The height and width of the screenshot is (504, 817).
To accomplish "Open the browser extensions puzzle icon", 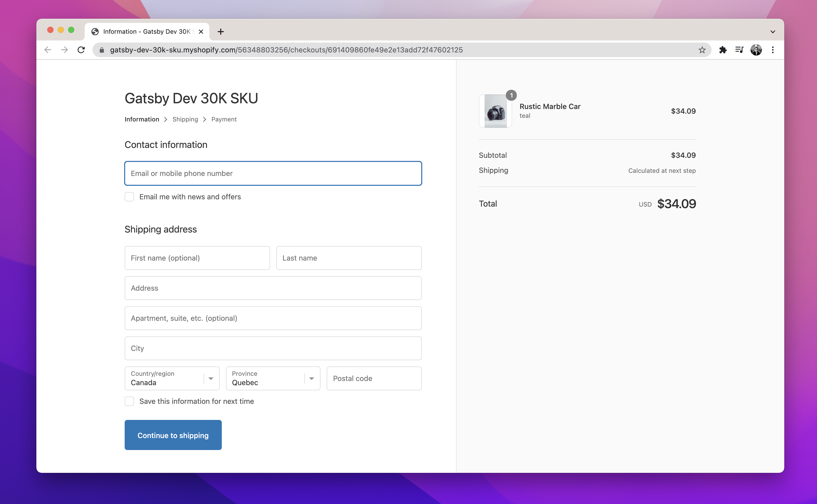I will point(723,50).
